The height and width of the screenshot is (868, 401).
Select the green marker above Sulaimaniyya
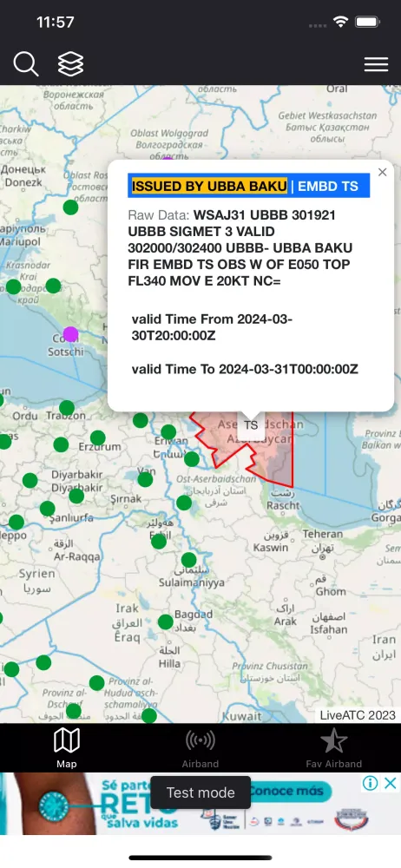click(189, 560)
